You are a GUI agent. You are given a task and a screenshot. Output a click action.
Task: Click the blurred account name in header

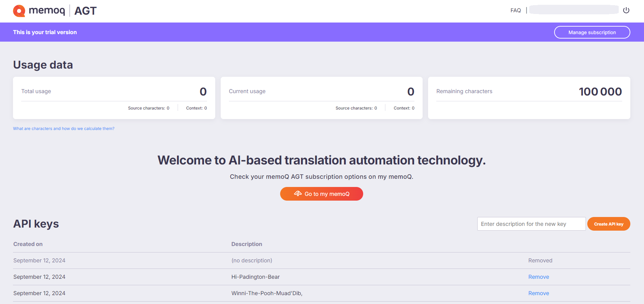click(x=574, y=10)
